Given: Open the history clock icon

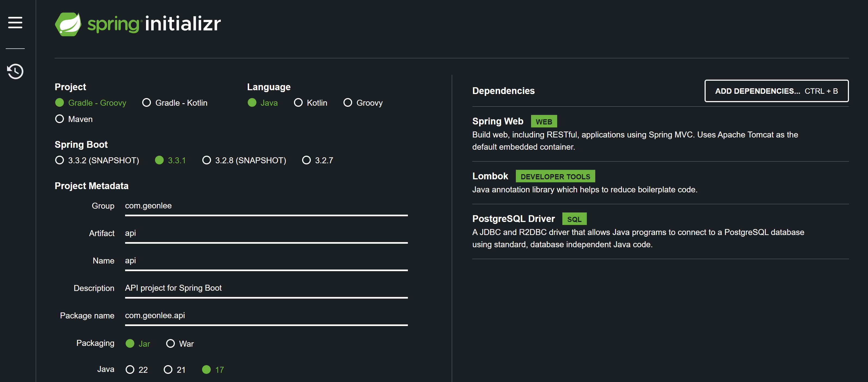Looking at the screenshot, I should pyautogui.click(x=15, y=71).
